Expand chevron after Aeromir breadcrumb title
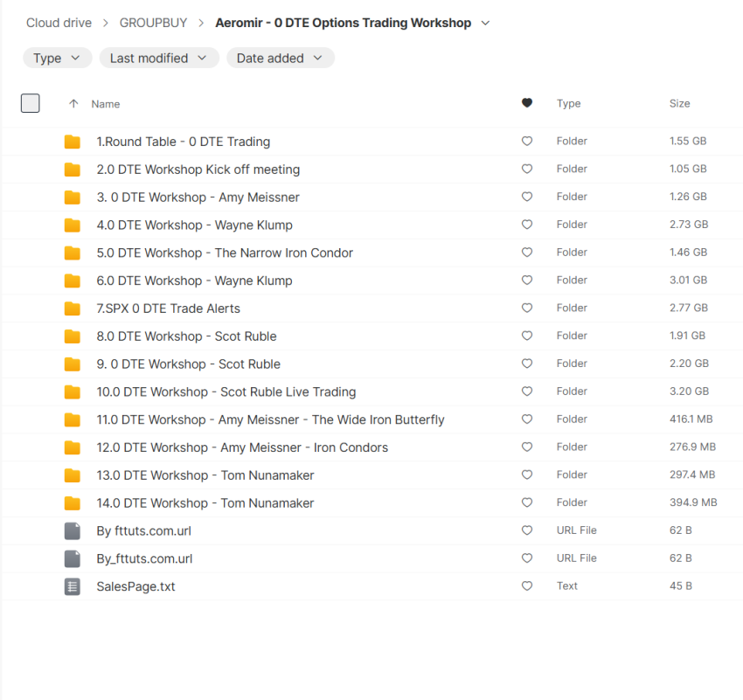The height and width of the screenshot is (700, 743). click(486, 24)
